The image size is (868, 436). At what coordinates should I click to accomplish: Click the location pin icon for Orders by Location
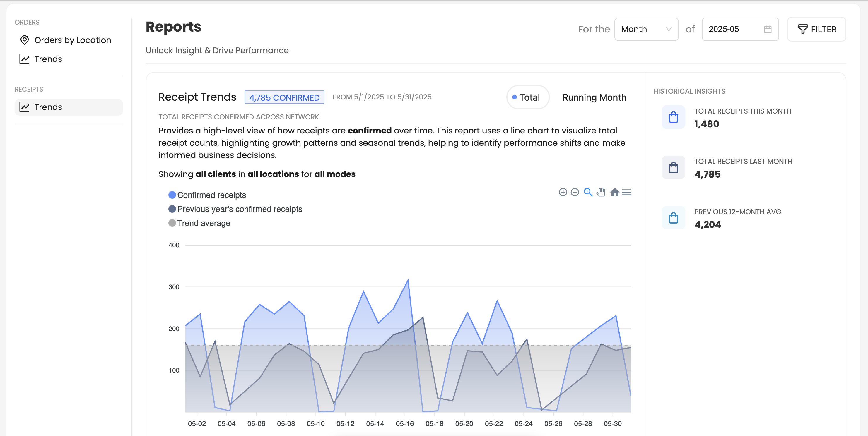24,40
